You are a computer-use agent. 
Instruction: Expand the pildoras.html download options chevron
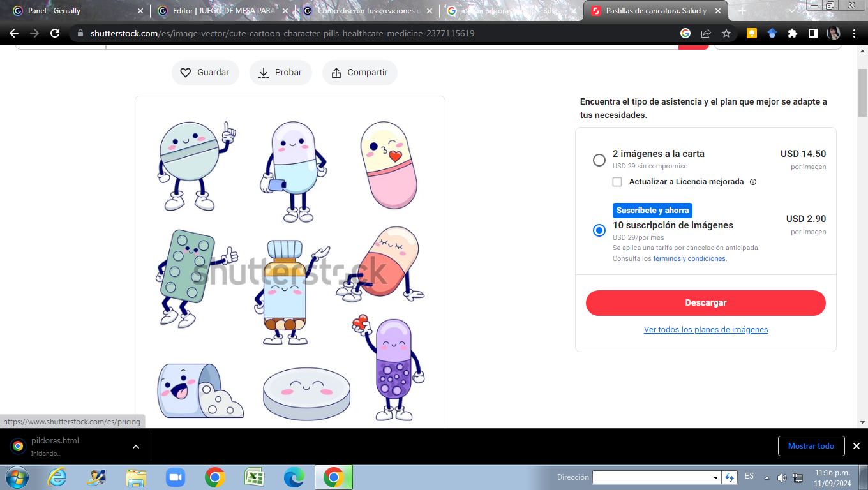click(136, 447)
